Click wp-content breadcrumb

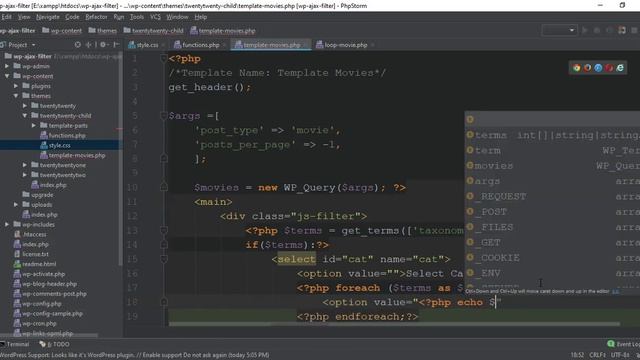pos(62,31)
